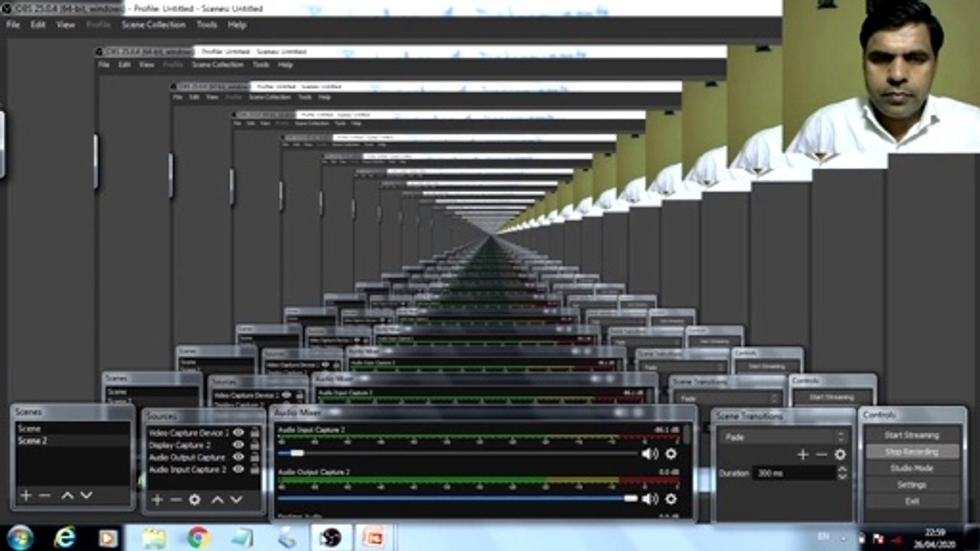Move the source down in the frontmost Sources dock
980x551 pixels.
click(x=236, y=500)
